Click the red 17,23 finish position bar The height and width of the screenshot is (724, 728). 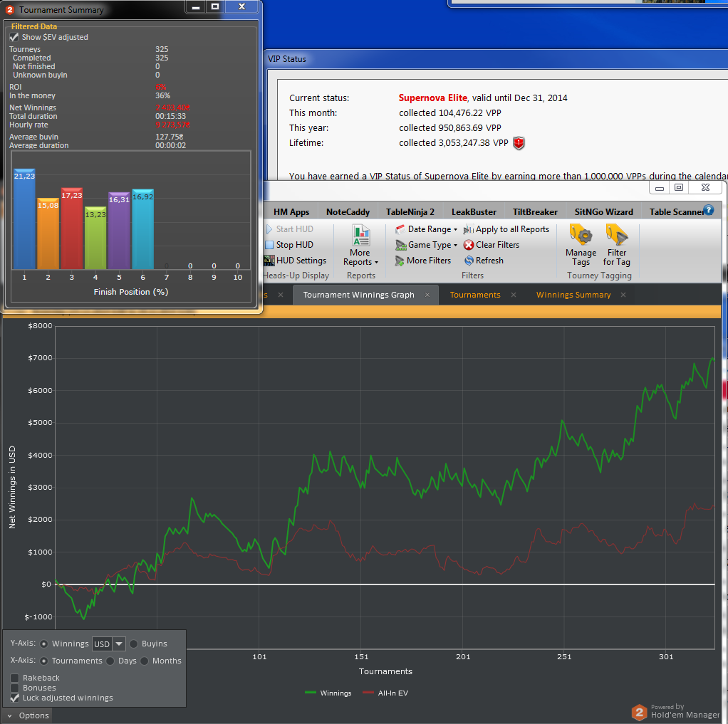coord(71,229)
